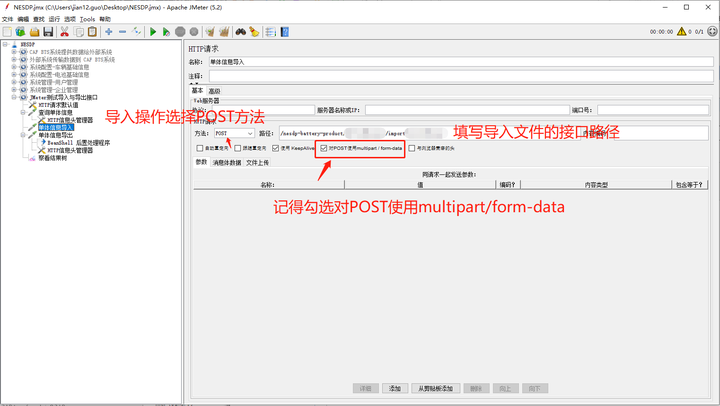Switch to the 高级 tab
The image size is (720, 406).
[x=214, y=91]
